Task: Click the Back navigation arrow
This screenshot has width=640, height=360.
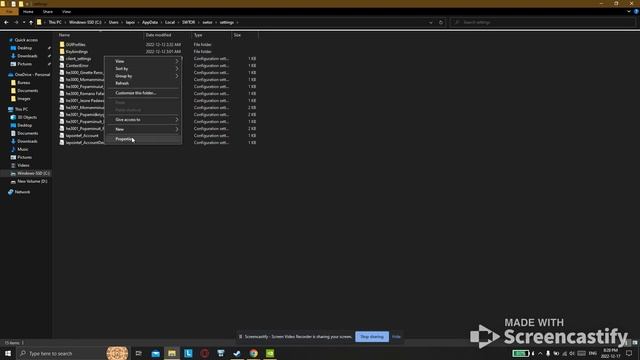Action: pyautogui.click(x=6, y=22)
